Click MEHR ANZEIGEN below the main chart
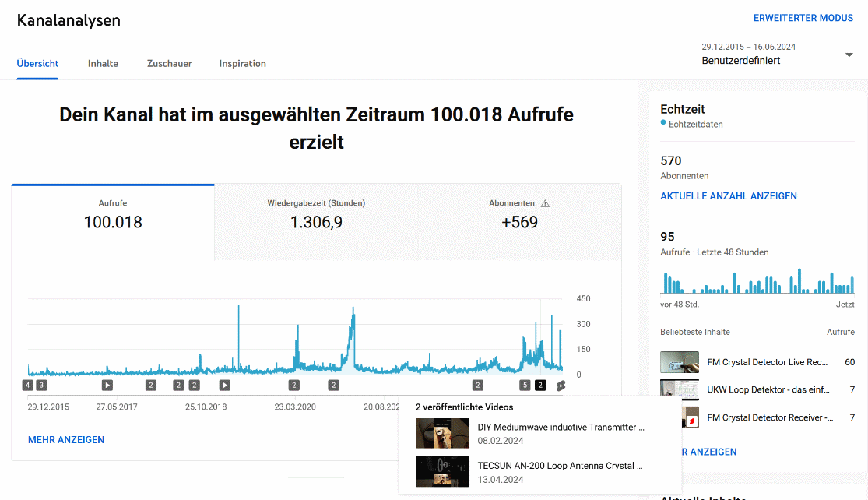Screen dimensions: 868x500 pos(66,440)
